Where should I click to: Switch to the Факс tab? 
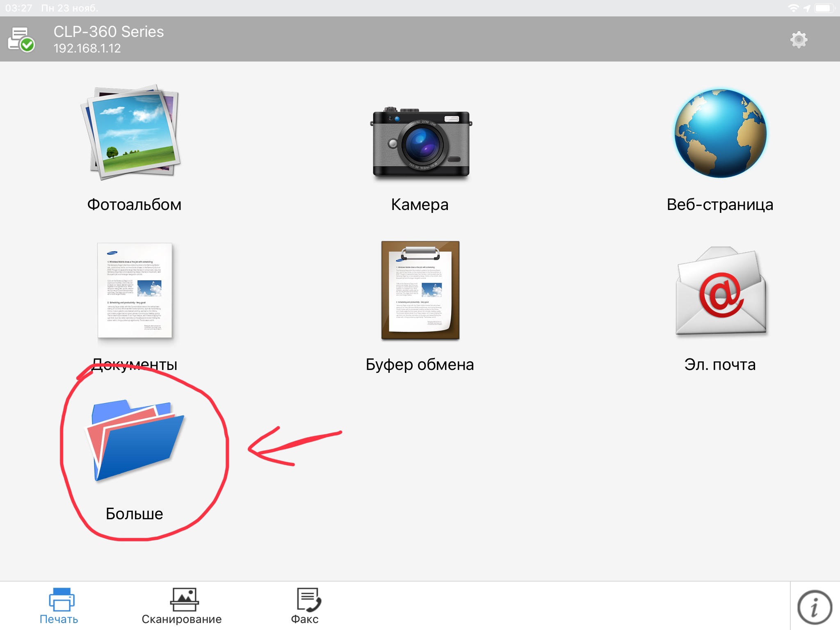coord(305,606)
